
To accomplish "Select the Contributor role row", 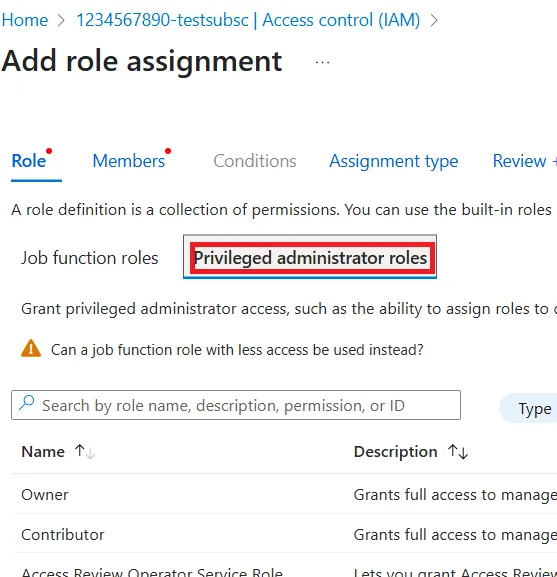I will coord(284,534).
